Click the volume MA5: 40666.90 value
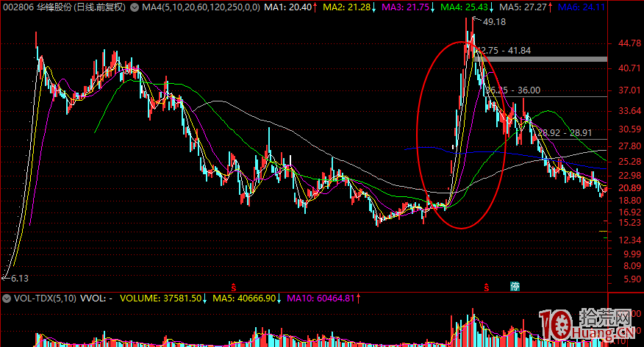The width and height of the screenshot is (644, 347). [244, 298]
